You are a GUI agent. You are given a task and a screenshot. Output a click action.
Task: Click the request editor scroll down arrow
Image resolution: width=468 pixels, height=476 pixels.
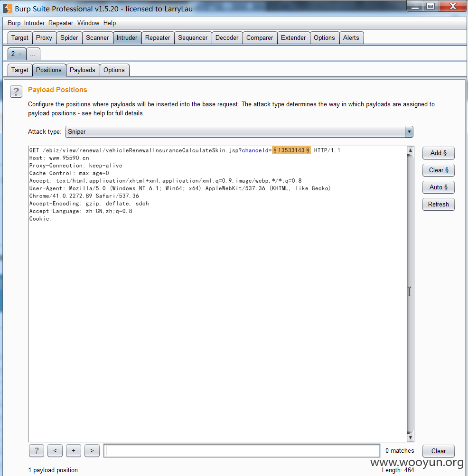pyautogui.click(x=410, y=438)
